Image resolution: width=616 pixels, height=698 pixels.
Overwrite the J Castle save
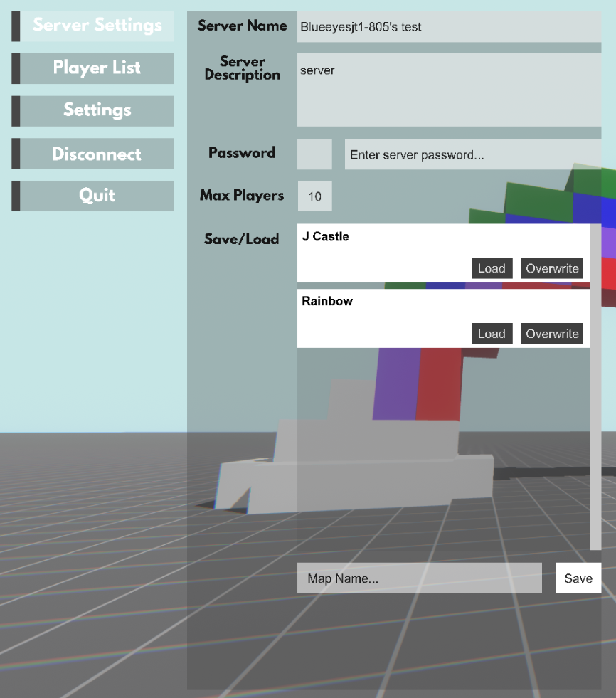tap(552, 268)
